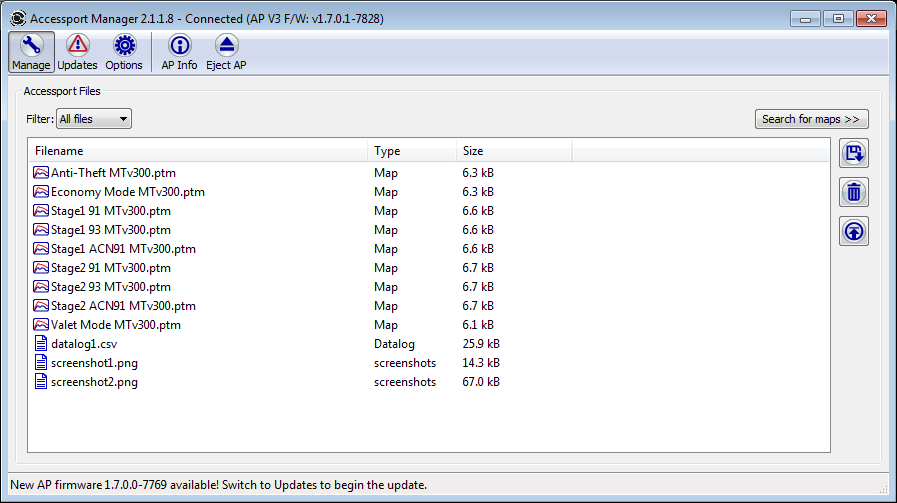The image size is (897, 503).
Task: Click map icon beside Stage1 91 MTv300.ptm
Action: click(x=41, y=211)
